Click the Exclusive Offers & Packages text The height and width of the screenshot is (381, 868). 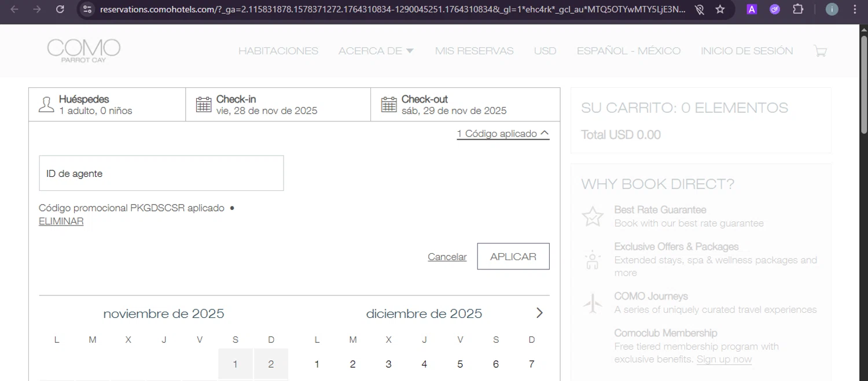point(676,247)
